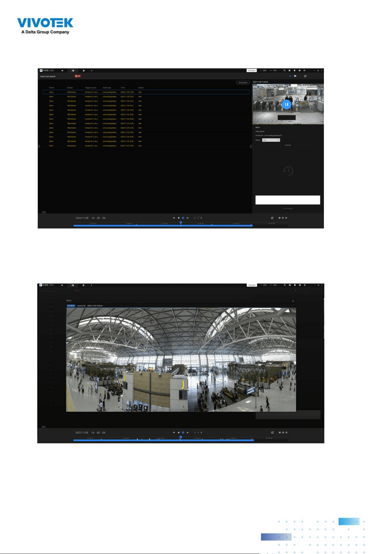Increase playback speed in lower screenshot

coord(201,432)
